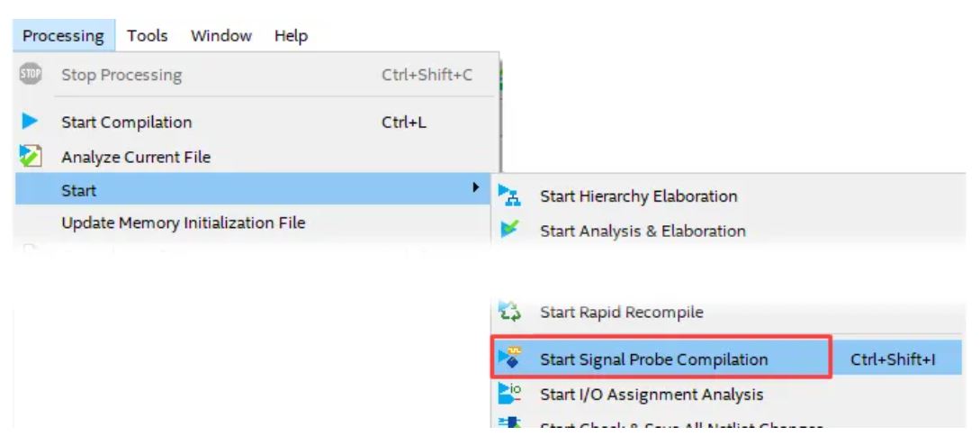980x445 pixels.
Task: Click the Start Signal Probe Compilation icon
Action: click(x=510, y=359)
